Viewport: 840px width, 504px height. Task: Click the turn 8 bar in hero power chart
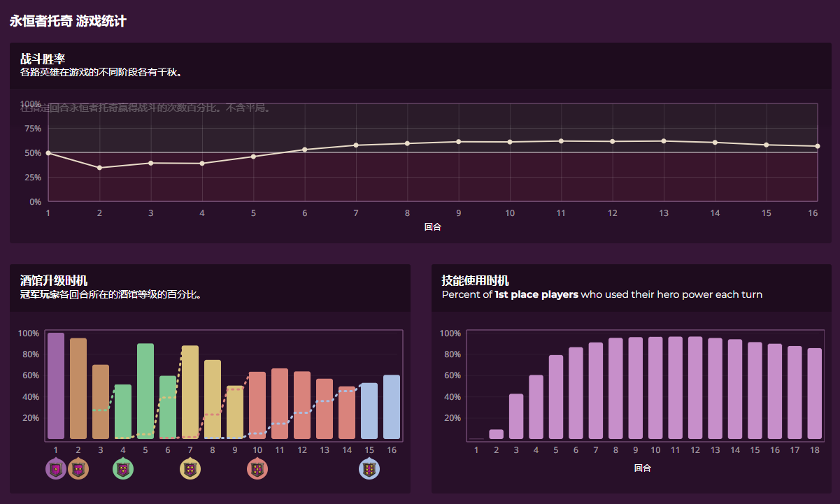tap(615, 389)
